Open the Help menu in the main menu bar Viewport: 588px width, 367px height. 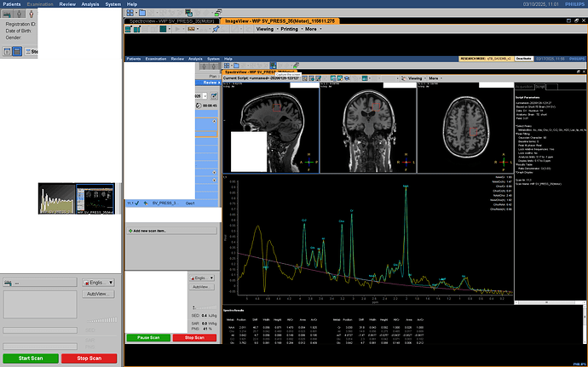132,4
